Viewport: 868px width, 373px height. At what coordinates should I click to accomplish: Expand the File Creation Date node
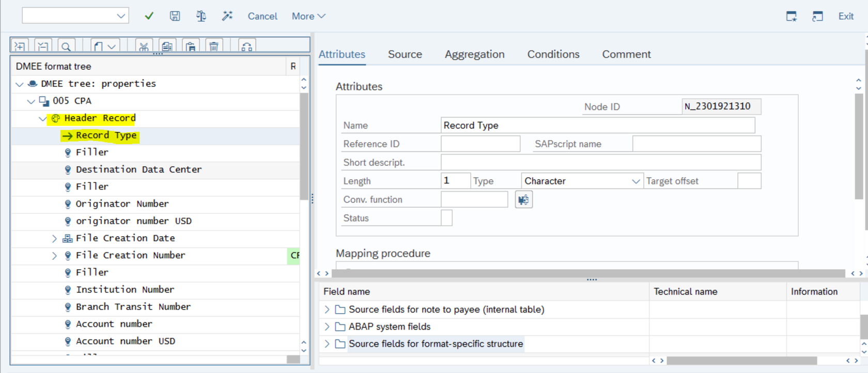pyautogui.click(x=54, y=238)
